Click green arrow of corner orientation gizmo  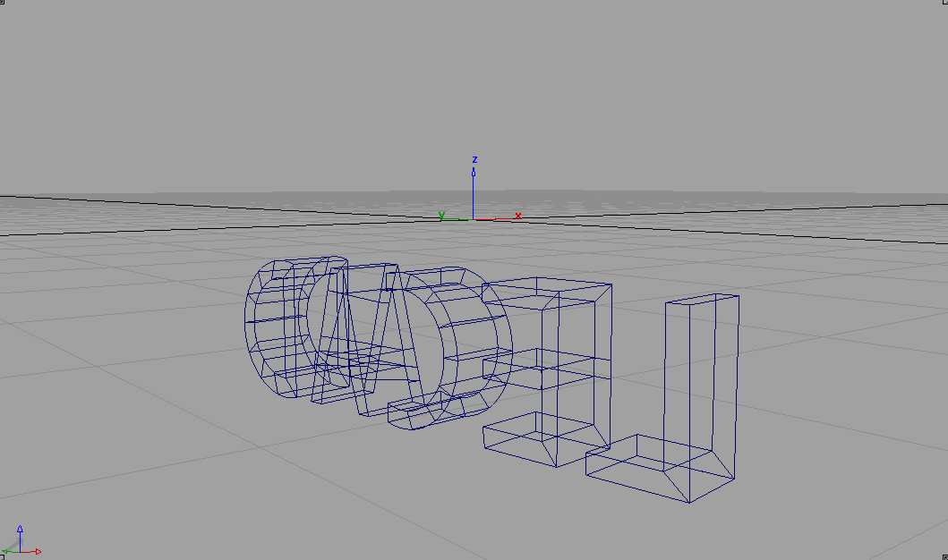click(6, 551)
